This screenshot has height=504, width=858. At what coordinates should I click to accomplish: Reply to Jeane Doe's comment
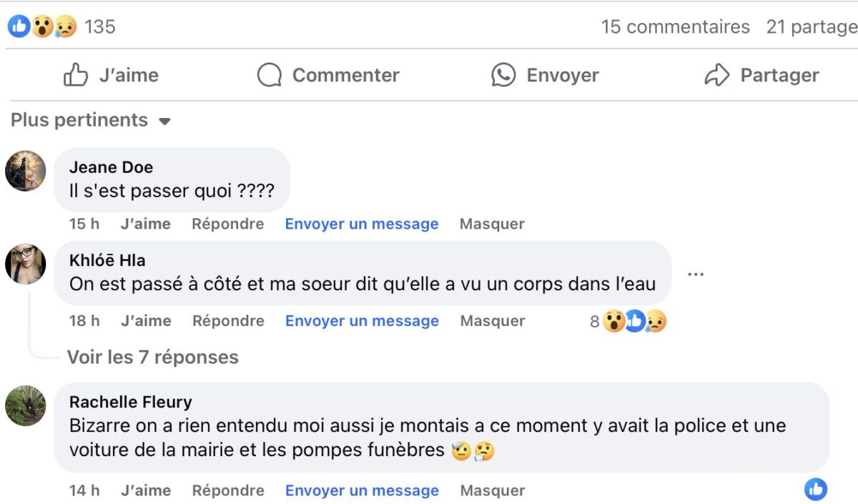point(227,224)
